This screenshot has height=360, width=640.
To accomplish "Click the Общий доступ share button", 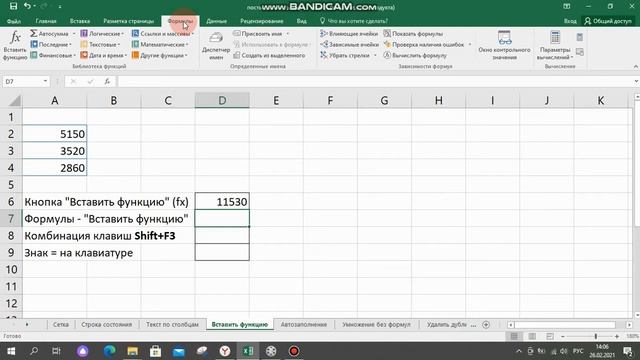I will click(608, 21).
